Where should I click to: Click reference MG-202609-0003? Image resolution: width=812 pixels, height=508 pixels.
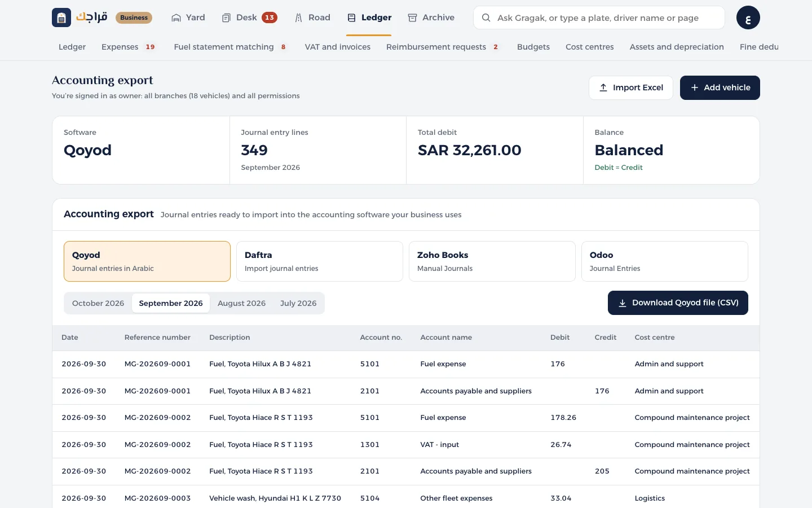[157, 498]
